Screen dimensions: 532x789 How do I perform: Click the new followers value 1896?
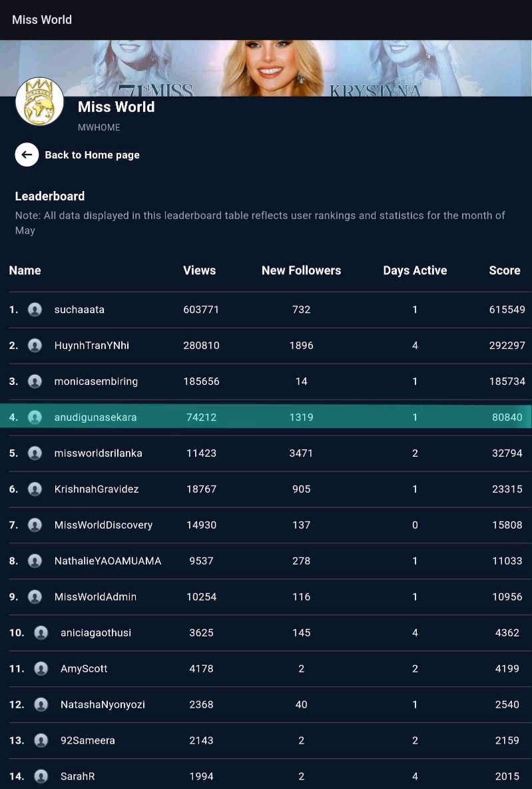(302, 345)
